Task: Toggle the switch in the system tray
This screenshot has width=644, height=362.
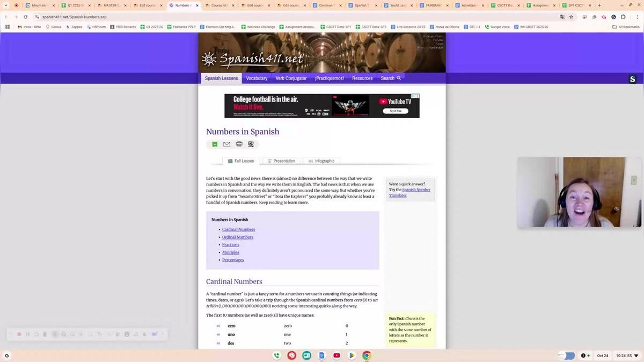Action: pos(566,356)
